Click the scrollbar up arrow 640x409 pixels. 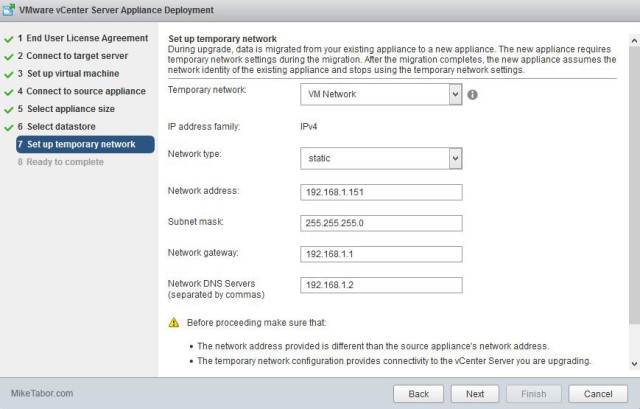pyautogui.click(x=634, y=40)
